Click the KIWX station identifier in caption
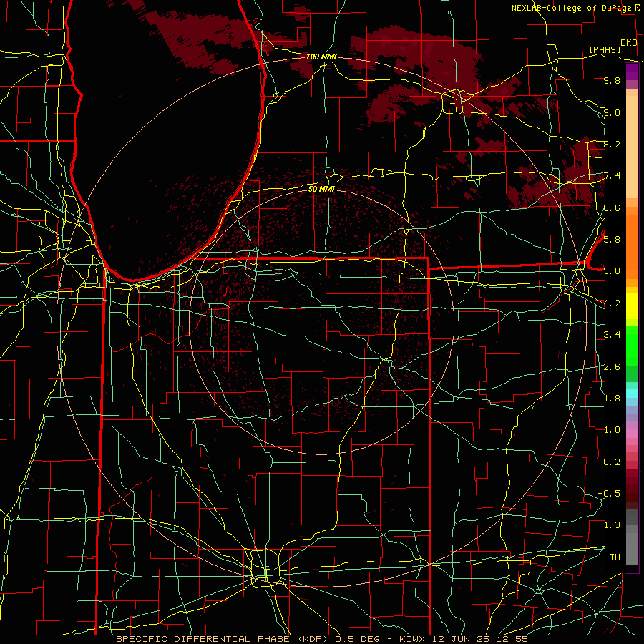This screenshot has width=644, height=644. (413, 639)
